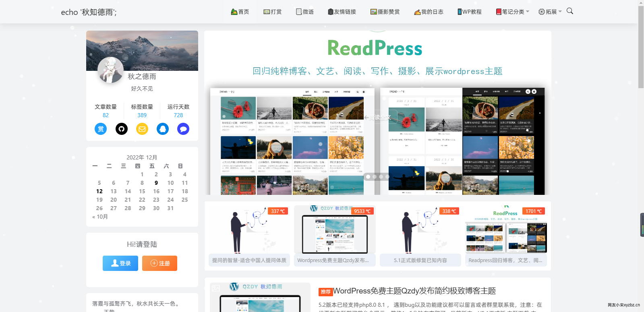Click the 提问的智慧-适合中国人提问体质 caption

[x=249, y=260]
